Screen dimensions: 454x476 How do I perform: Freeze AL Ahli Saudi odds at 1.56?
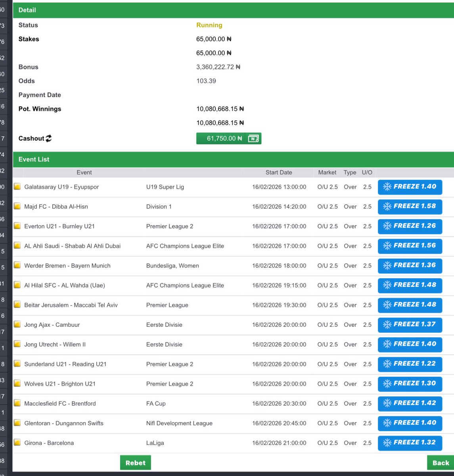(410, 246)
